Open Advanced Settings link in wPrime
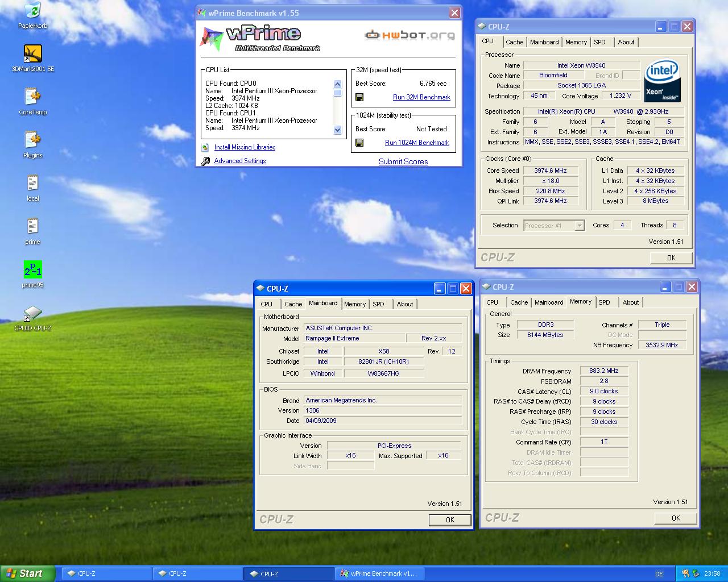The height and width of the screenshot is (582, 728). click(240, 161)
